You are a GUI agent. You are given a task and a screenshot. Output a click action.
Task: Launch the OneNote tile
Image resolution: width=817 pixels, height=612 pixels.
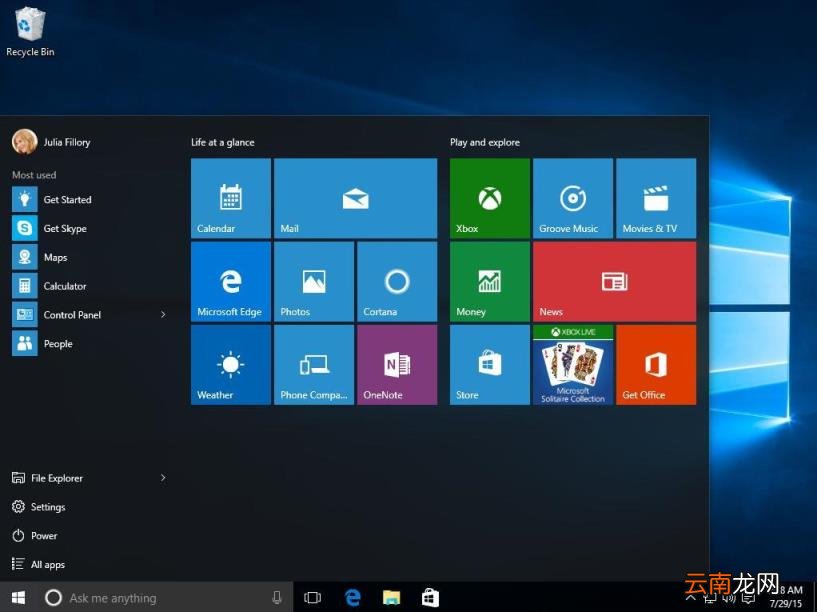point(397,365)
